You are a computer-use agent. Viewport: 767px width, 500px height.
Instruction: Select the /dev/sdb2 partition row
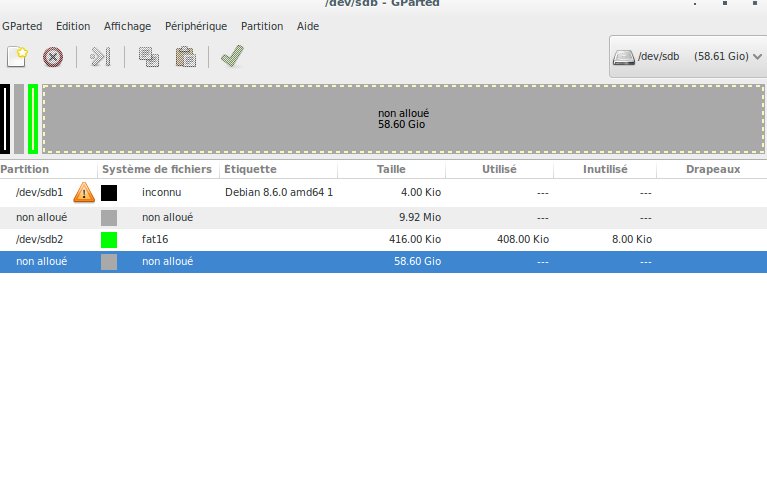384,239
